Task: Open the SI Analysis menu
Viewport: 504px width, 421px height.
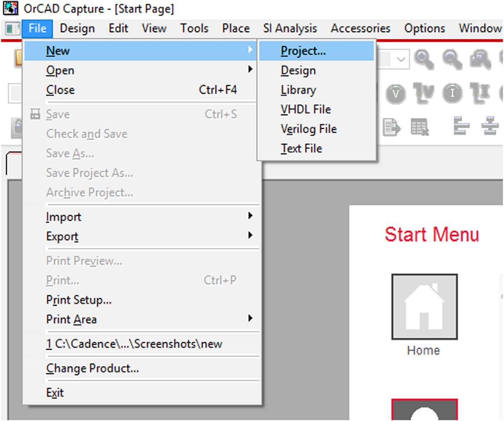Action: point(290,29)
